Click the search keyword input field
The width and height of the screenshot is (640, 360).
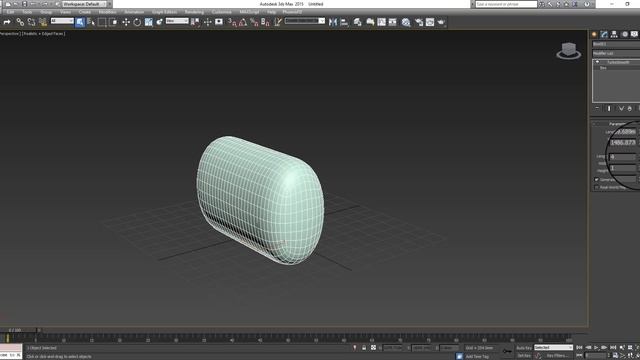pyautogui.click(x=506, y=4)
